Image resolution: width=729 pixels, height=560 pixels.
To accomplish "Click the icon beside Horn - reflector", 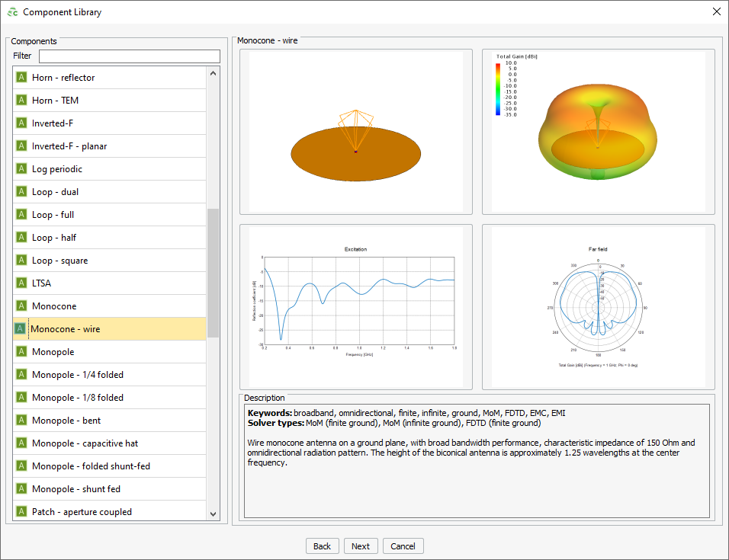I will coord(21,78).
